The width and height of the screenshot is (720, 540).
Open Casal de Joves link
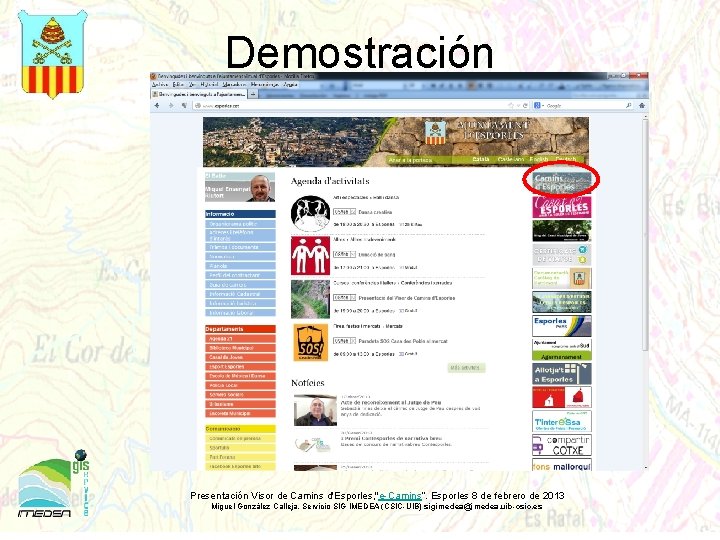pyautogui.click(x=240, y=357)
